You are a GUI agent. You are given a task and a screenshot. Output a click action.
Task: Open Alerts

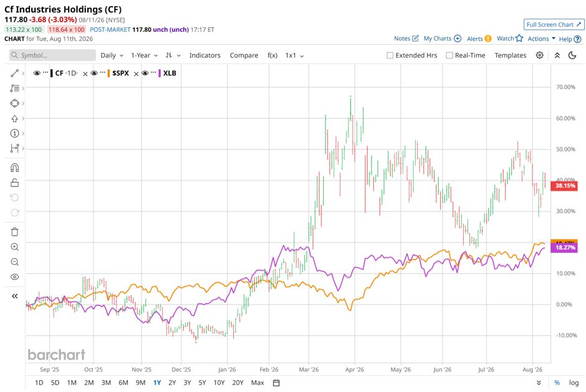point(479,39)
